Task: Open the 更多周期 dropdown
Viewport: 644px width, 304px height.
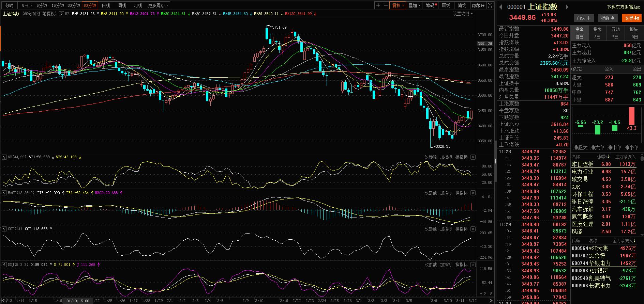Action: (x=158, y=5)
